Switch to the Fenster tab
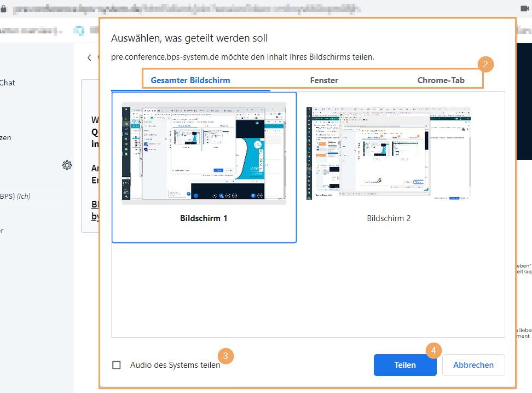The image size is (532, 393). 324,80
